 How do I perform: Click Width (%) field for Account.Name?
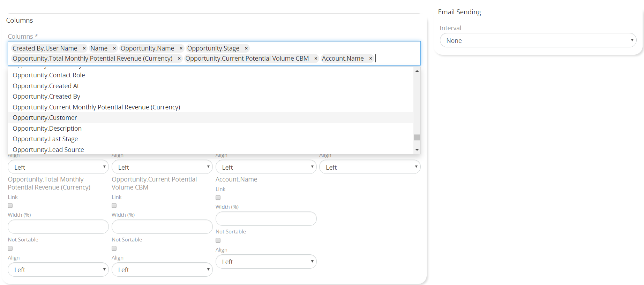[266, 219]
